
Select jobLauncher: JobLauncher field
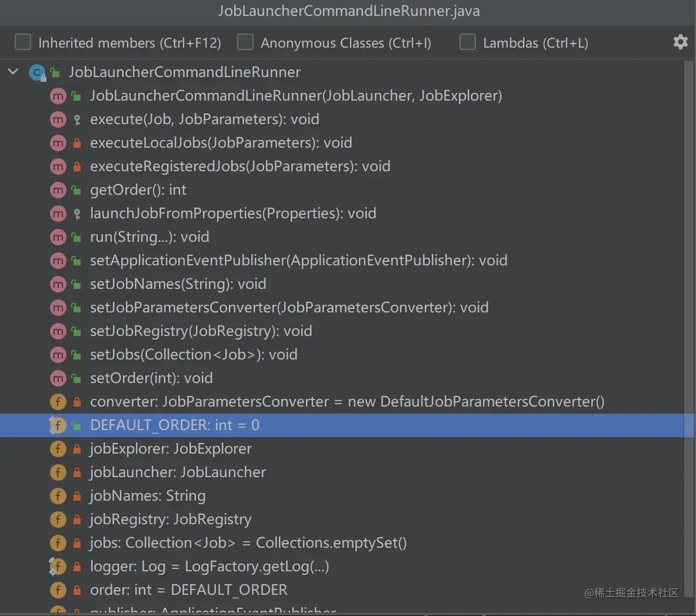point(178,472)
